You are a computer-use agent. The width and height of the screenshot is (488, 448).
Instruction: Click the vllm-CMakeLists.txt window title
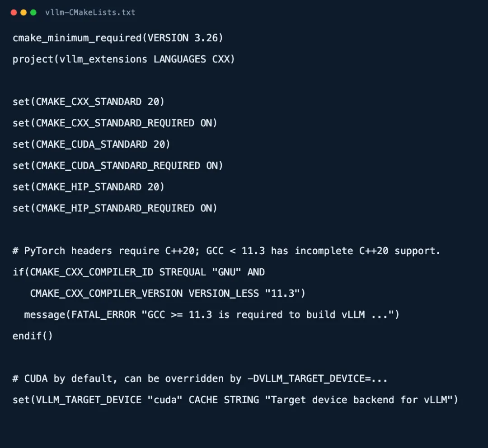click(90, 13)
